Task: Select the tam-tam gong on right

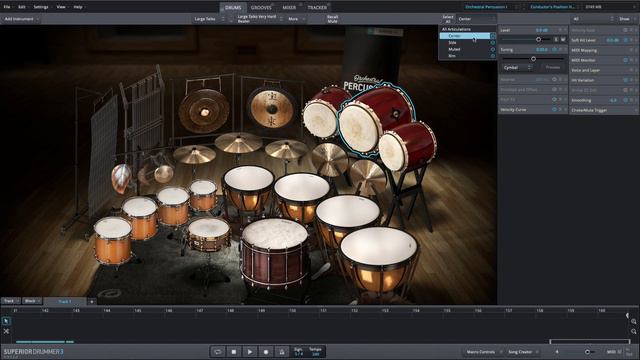Action: (271, 108)
